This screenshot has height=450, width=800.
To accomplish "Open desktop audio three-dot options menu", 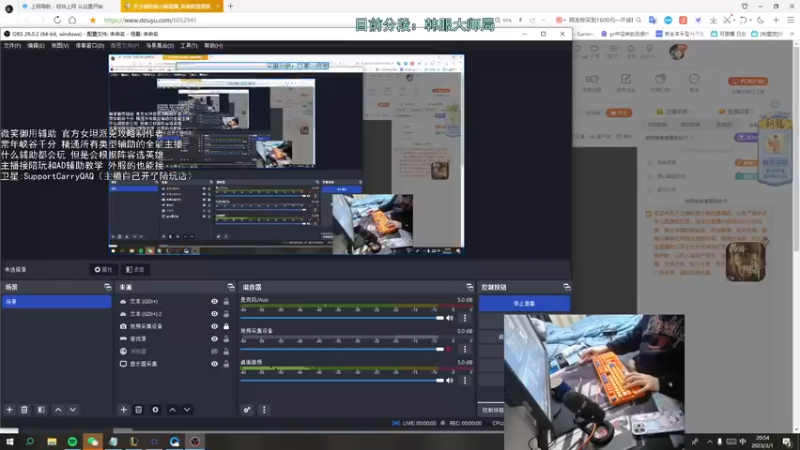I will click(465, 381).
